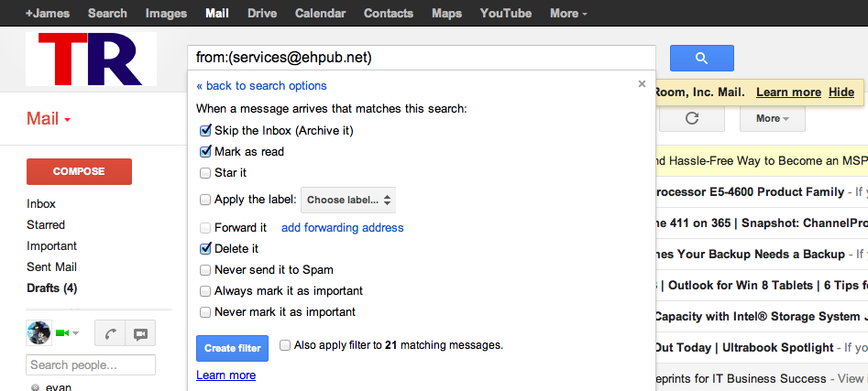Open the Sent Mail folder
Viewport: 868px width, 391px height.
51,266
